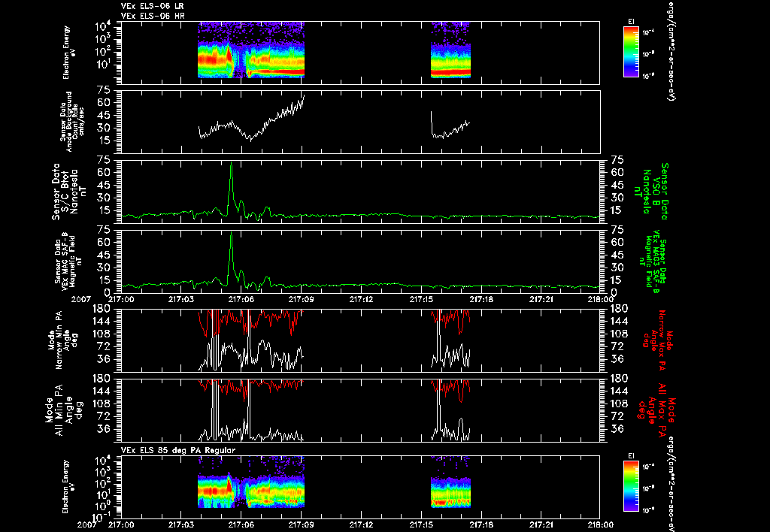Click '217:09' on the bottom time axis

click(x=301, y=524)
